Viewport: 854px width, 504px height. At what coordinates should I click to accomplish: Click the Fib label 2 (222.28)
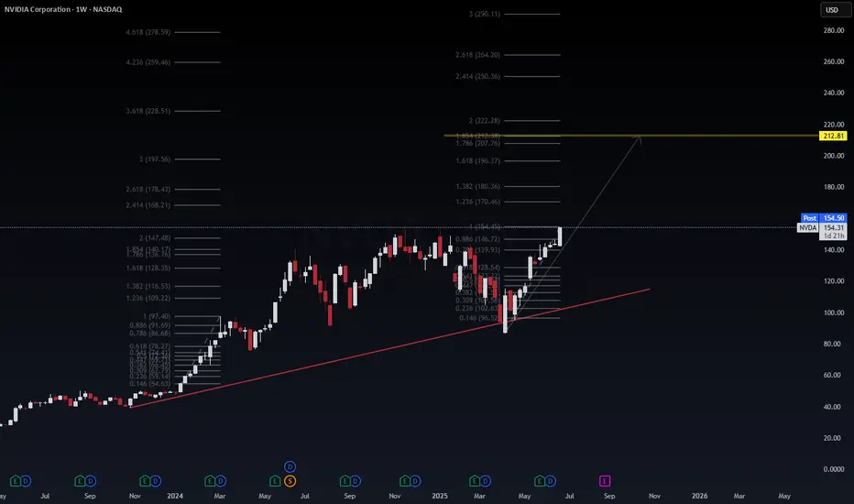[484, 120]
